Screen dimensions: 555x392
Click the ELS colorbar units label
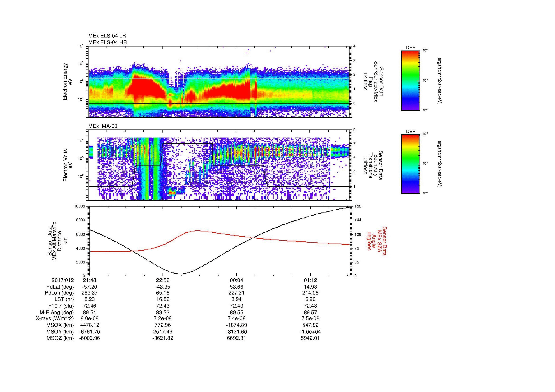440,81
